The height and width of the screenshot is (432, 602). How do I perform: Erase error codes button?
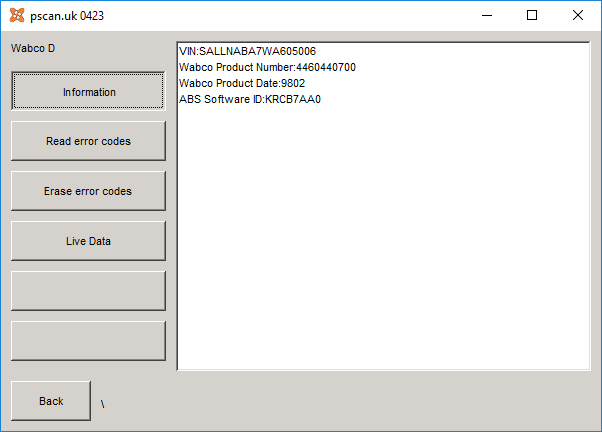[x=88, y=191]
